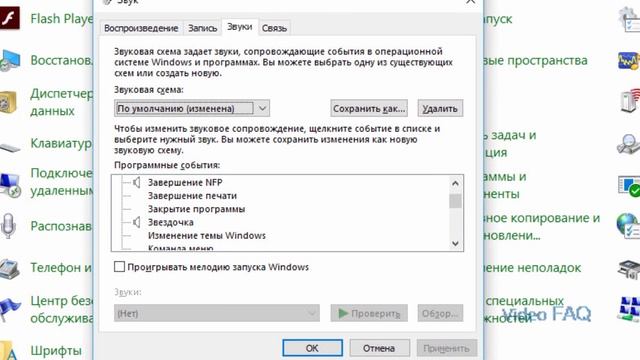
Task: Select По умолчанию (изменена) scheme combo box
Action: coord(192,108)
